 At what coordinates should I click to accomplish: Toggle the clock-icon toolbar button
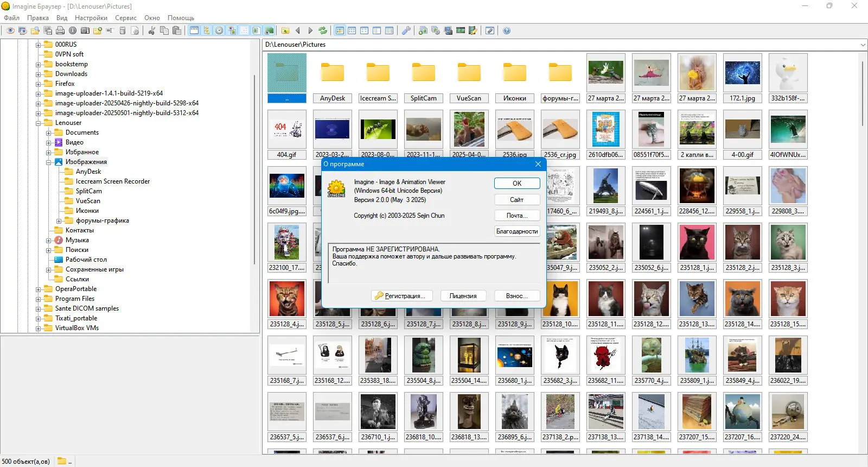[x=219, y=31]
